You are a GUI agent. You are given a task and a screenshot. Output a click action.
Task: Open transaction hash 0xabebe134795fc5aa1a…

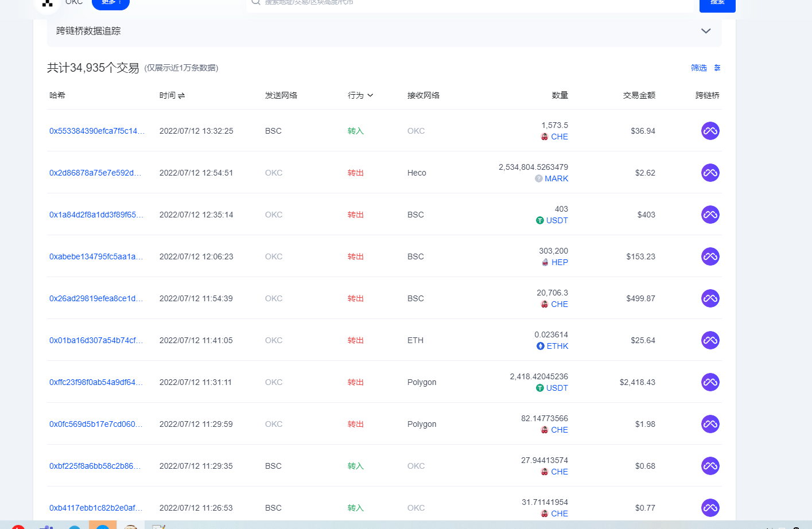96,256
